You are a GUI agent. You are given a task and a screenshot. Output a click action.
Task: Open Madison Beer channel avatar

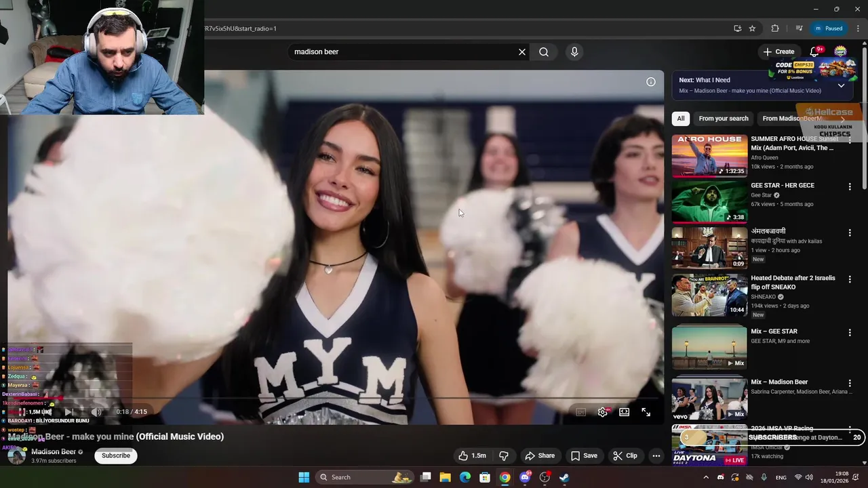16,455
